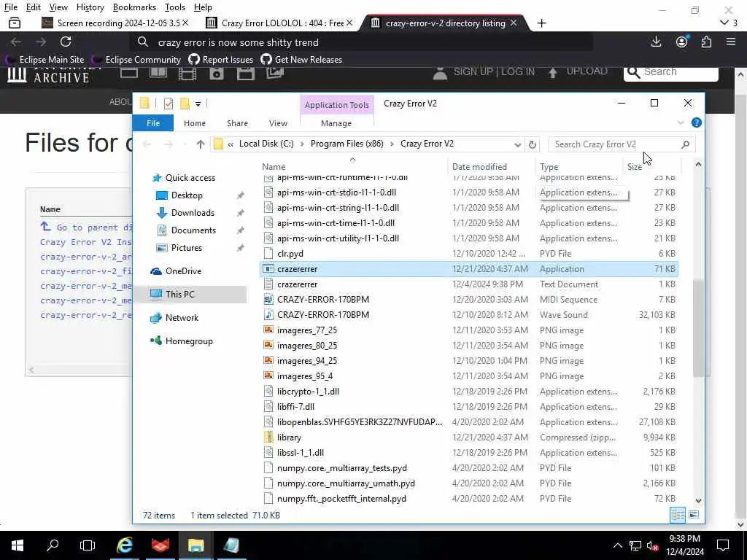
Task: Sort files by Name column header
Action: [x=274, y=167]
